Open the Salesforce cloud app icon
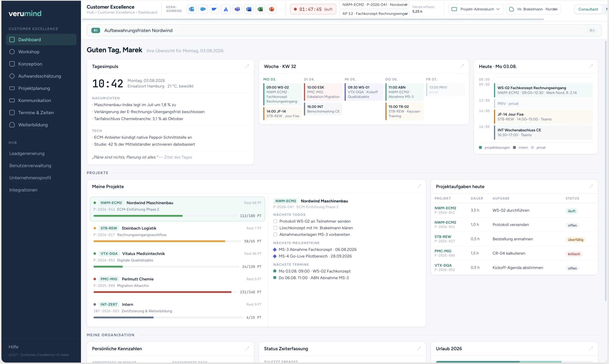This screenshot has height=364, width=609. coord(203,9)
